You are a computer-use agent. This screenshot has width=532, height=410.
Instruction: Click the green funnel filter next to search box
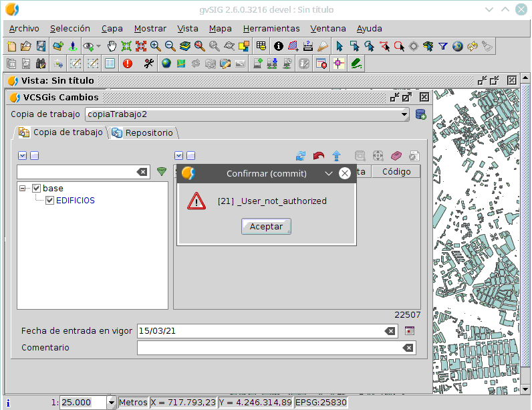pyautogui.click(x=162, y=172)
